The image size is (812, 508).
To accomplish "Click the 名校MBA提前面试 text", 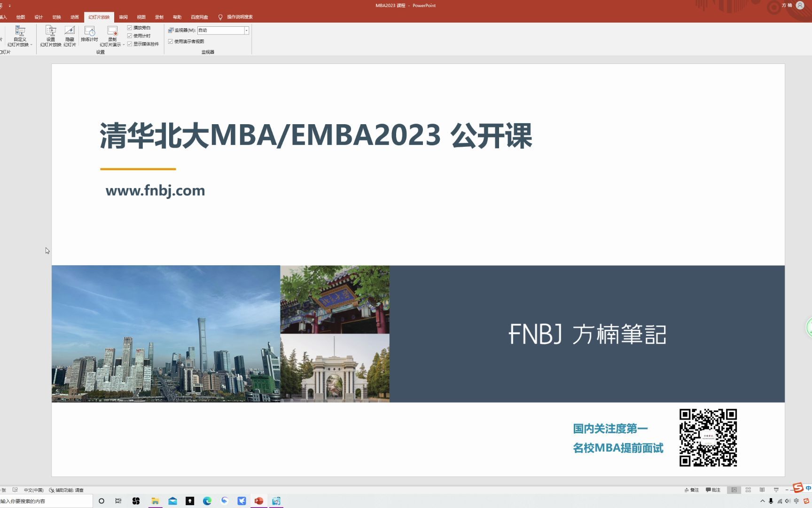I will pyautogui.click(x=618, y=448).
